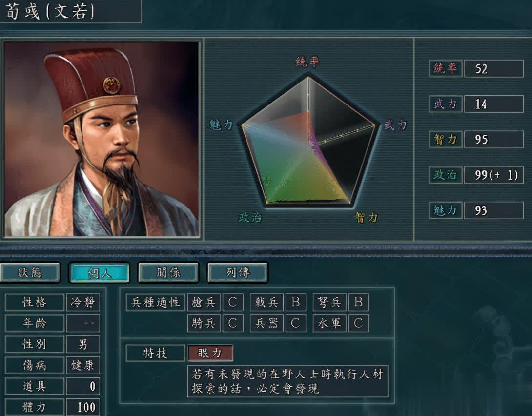Click the 性格 personality value 冷靜
The width and height of the screenshot is (532, 416).
pos(83,302)
